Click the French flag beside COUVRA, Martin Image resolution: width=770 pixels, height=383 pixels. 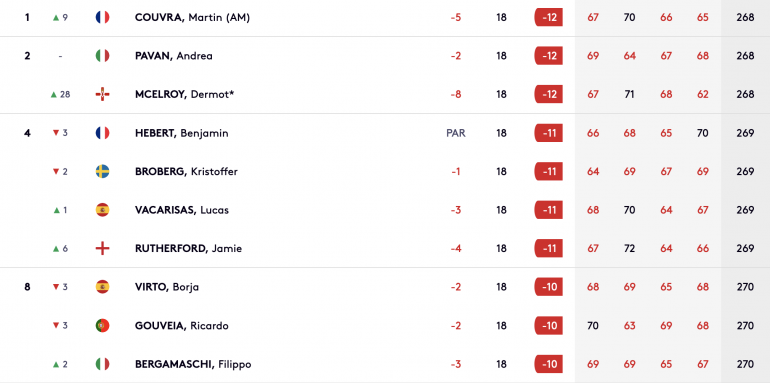click(102, 18)
